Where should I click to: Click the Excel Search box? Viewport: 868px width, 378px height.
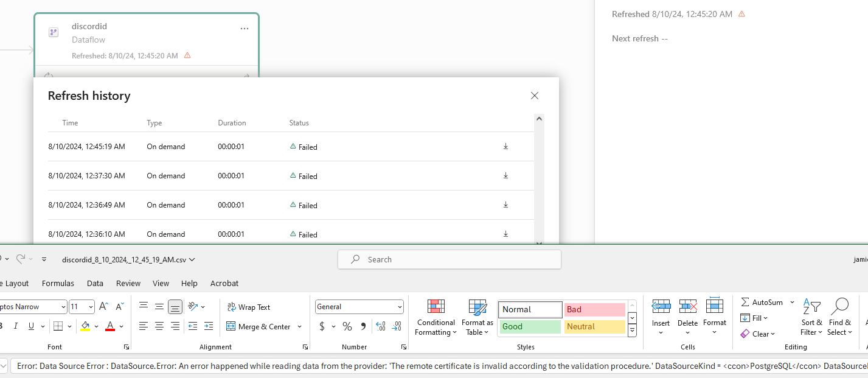click(x=450, y=259)
